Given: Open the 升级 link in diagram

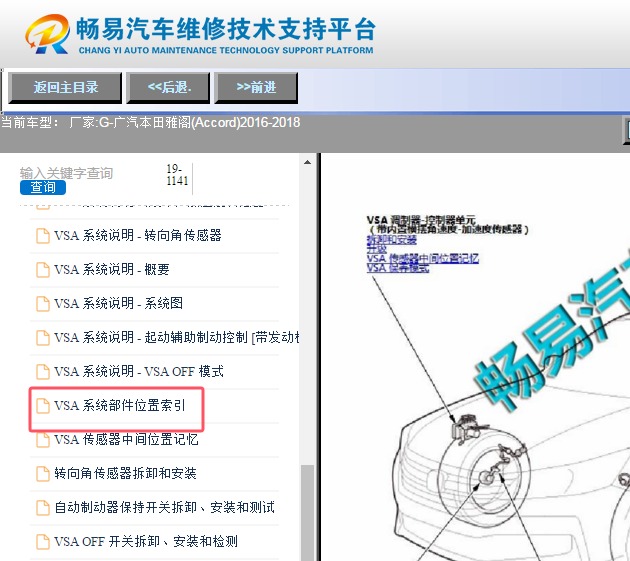Looking at the screenshot, I should pos(376,249).
